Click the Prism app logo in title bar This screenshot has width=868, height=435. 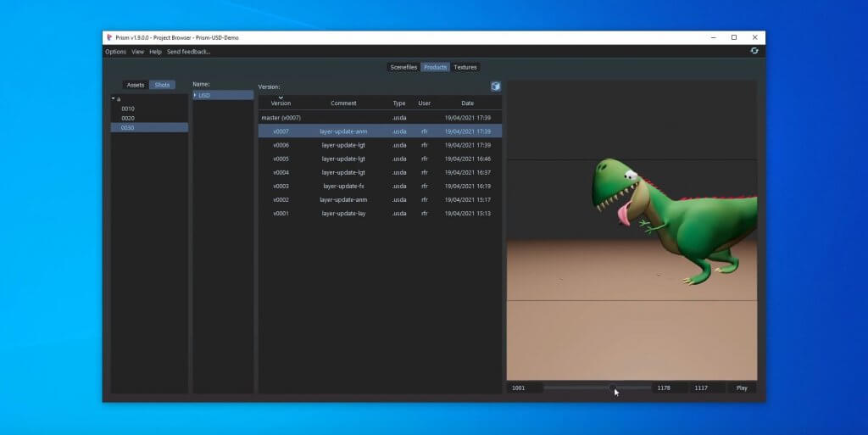click(x=109, y=37)
